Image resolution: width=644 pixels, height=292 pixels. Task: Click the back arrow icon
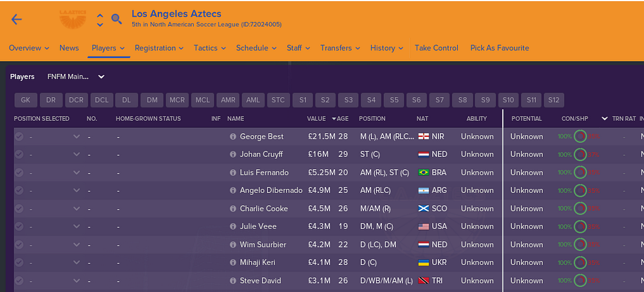[17, 19]
